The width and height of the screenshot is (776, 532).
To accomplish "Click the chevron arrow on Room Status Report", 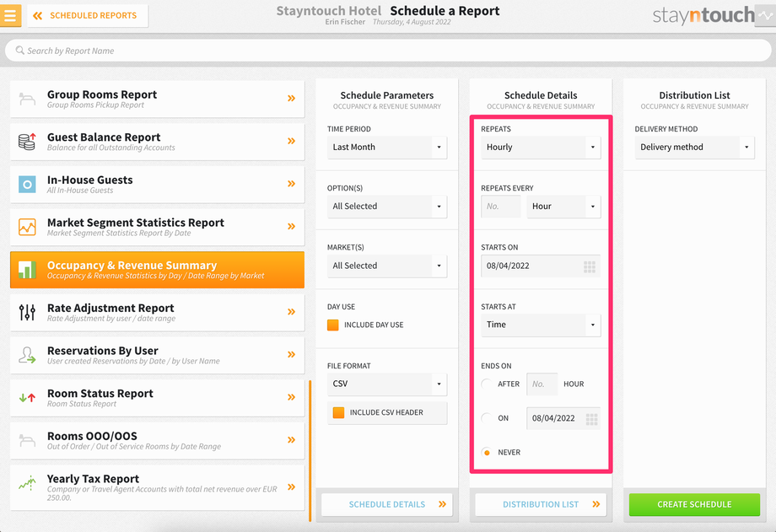I will [292, 397].
